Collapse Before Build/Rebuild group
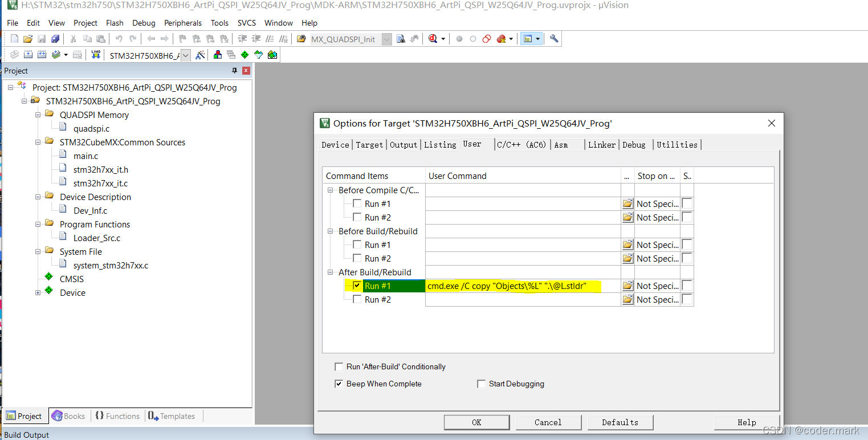The height and width of the screenshot is (440, 868). tap(330, 231)
